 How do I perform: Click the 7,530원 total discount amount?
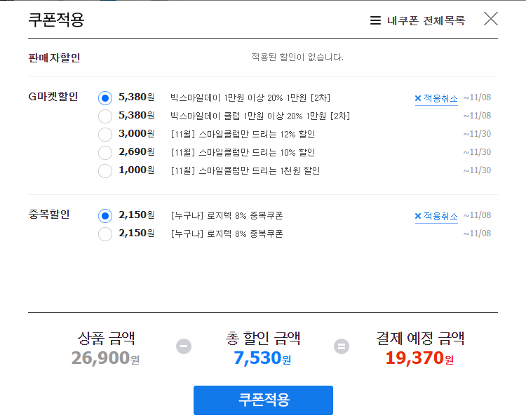(262, 358)
